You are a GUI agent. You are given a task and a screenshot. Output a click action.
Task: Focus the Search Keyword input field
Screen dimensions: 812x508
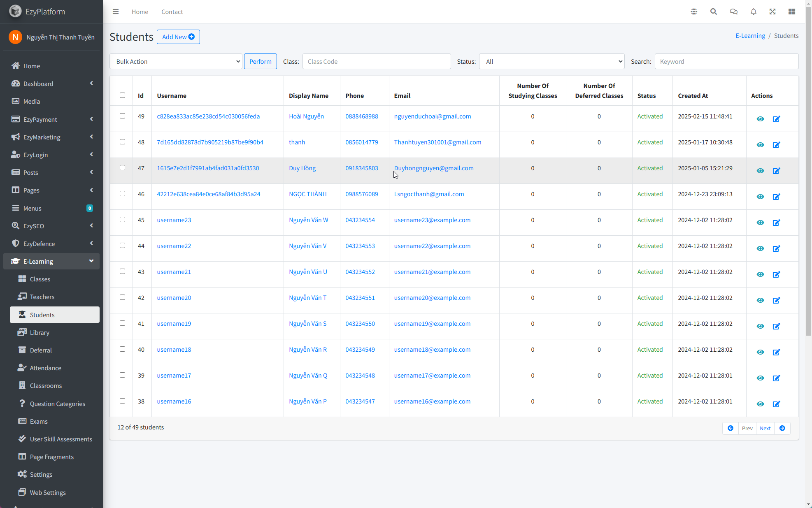tap(726, 61)
